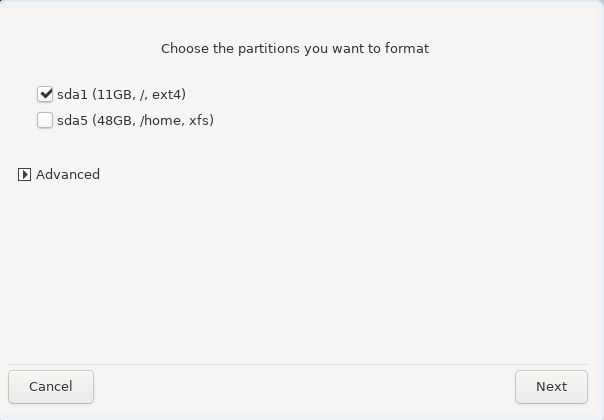This screenshot has height=420, width=604.
Task: Uncheck the sda1 partition checkbox
Action: pos(45,94)
